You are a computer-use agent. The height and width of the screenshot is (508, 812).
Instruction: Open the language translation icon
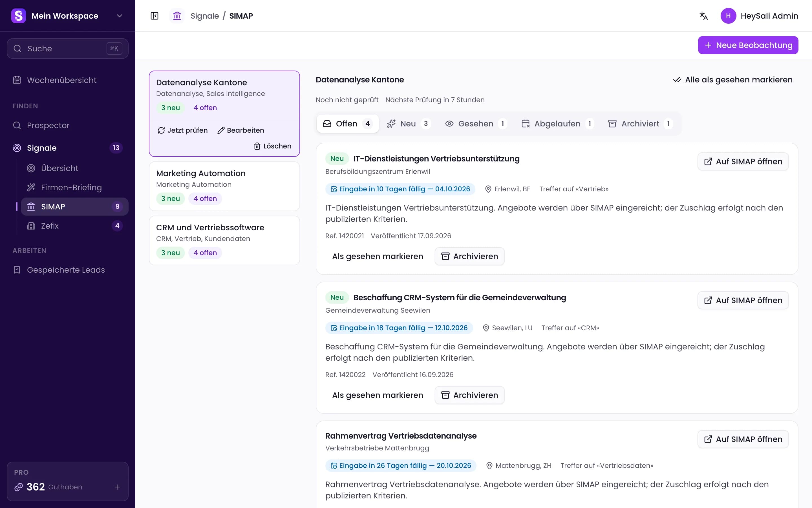(x=704, y=16)
